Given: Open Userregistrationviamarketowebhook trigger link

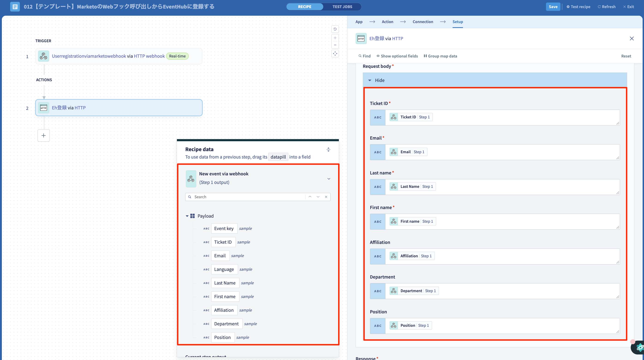Looking at the screenshot, I should (x=89, y=56).
